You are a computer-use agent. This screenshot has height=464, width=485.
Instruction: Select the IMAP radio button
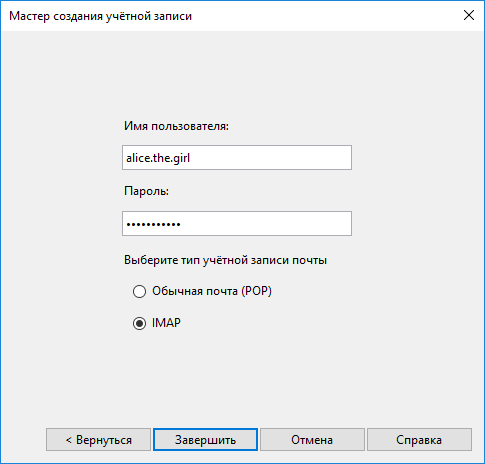click(139, 323)
